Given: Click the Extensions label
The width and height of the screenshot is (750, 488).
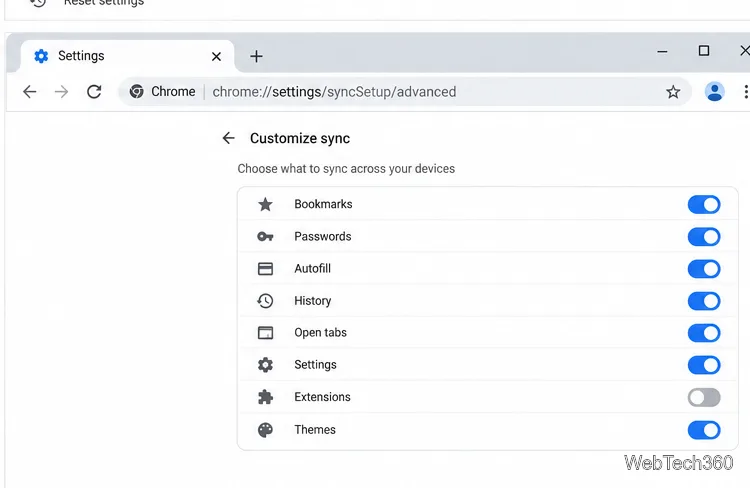Looking at the screenshot, I should [x=322, y=397].
